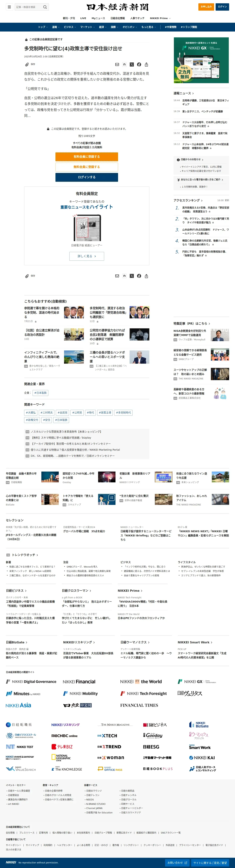Click #公明党 keyword tag
Image resolution: width=235 pixels, height=868 pixels.
coord(77,413)
